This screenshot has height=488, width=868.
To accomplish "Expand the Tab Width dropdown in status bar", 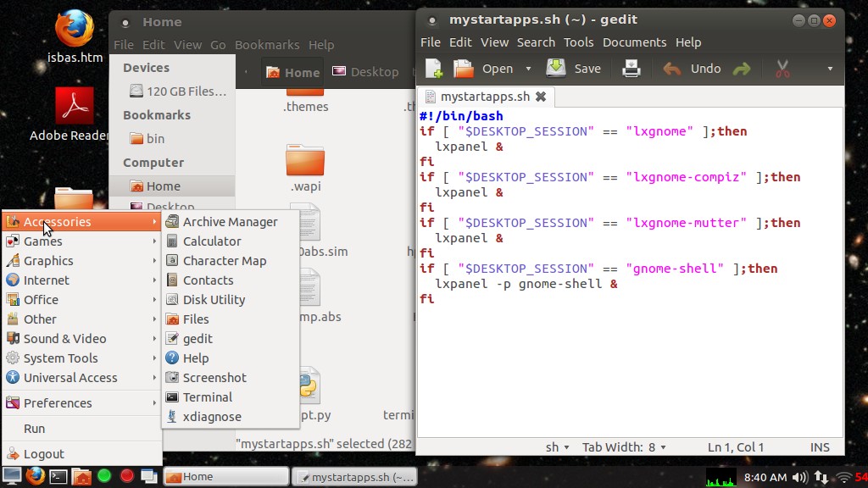I will tap(624, 447).
